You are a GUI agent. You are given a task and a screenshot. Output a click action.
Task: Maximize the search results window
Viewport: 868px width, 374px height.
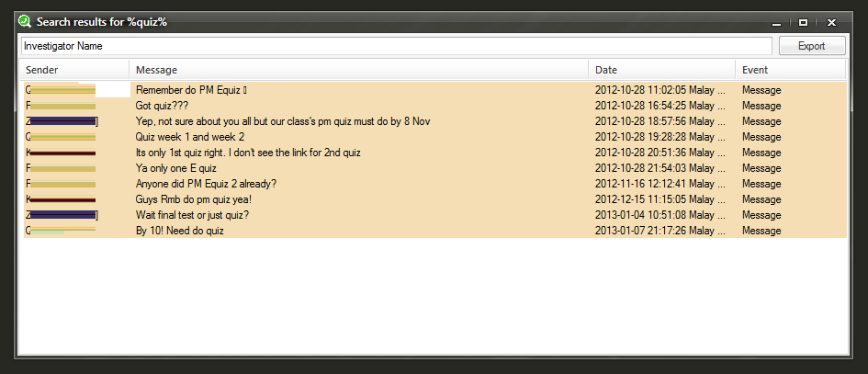(803, 23)
